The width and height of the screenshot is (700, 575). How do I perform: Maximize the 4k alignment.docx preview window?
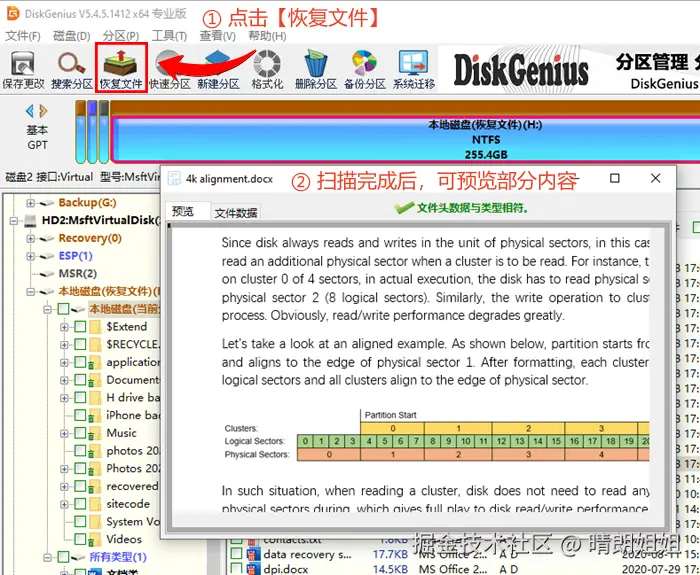[x=615, y=178]
